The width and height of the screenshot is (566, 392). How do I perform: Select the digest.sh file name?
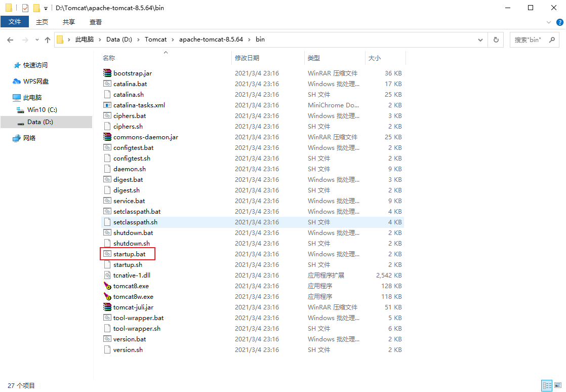(127, 190)
